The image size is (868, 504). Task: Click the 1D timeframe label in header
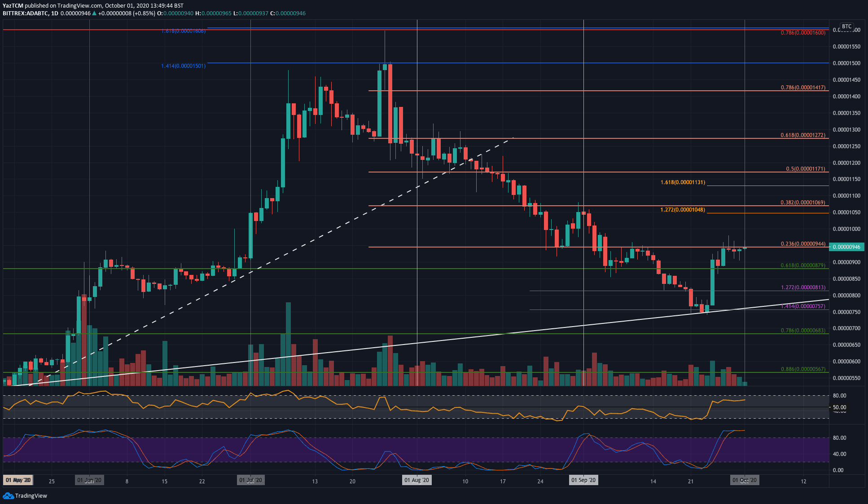55,13
